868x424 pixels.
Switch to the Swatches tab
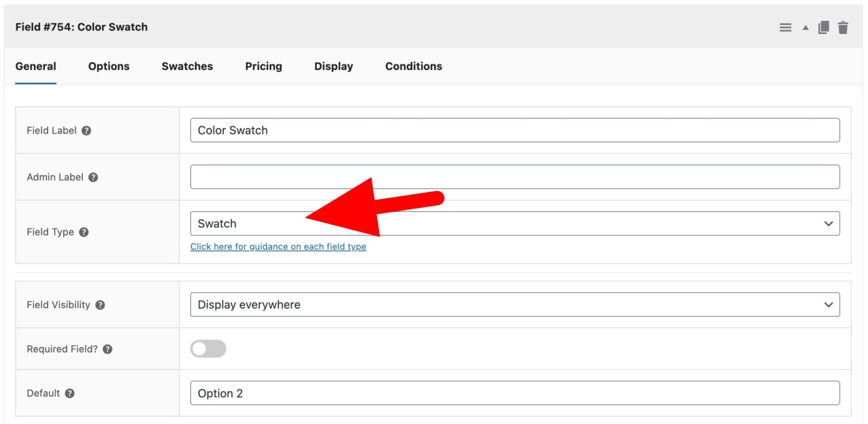(187, 66)
